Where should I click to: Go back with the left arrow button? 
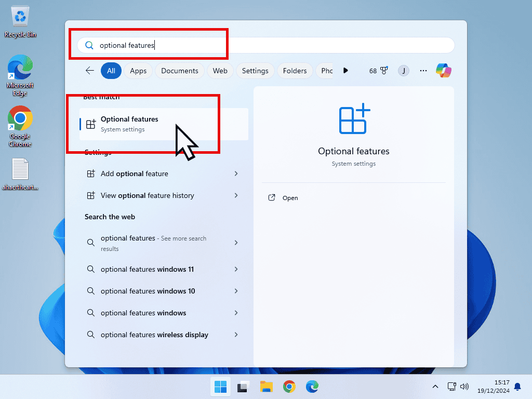tap(90, 71)
